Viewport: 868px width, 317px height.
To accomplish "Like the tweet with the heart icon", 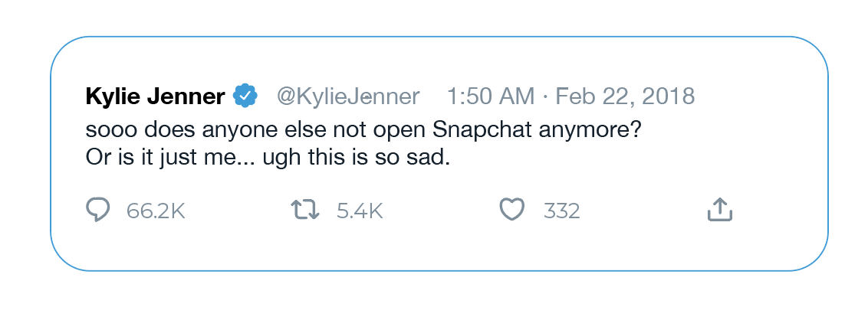I will (x=512, y=211).
